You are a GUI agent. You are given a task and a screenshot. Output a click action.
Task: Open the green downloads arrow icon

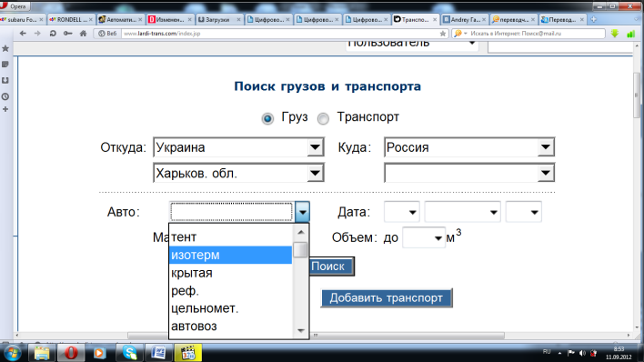pyautogui.click(x=614, y=34)
